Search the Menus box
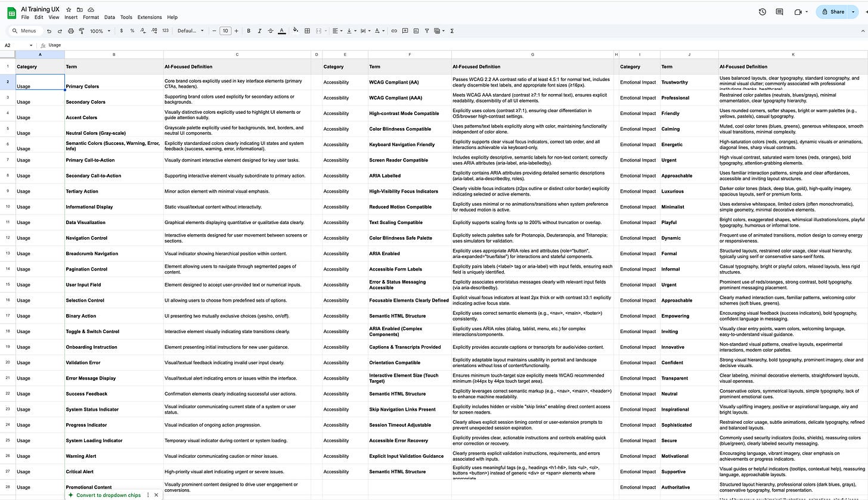This screenshot has width=868, height=500. tap(24, 31)
